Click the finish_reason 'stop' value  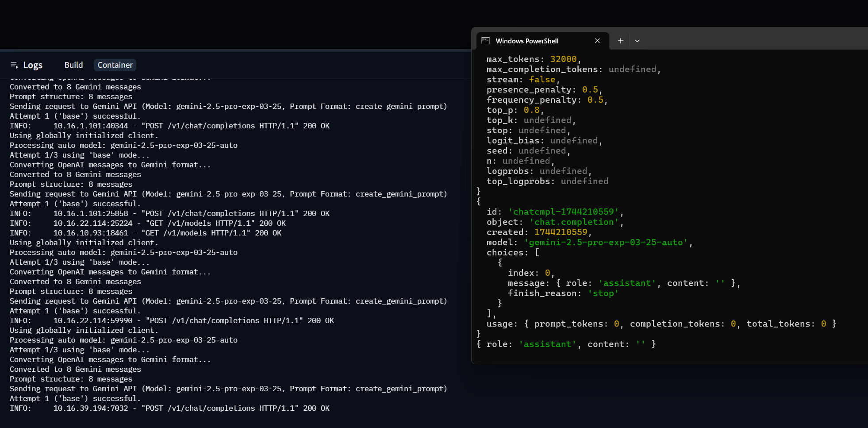click(x=603, y=293)
